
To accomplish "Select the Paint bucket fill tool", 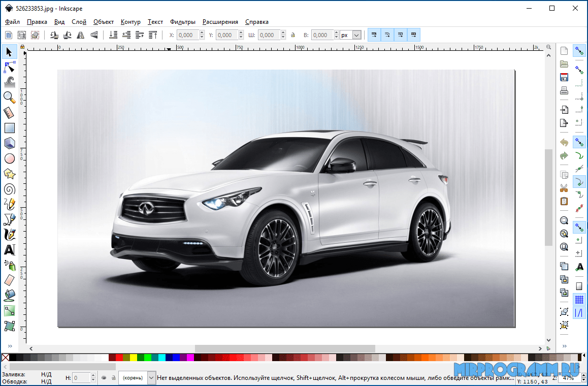I will pyautogui.click(x=9, y=295).
